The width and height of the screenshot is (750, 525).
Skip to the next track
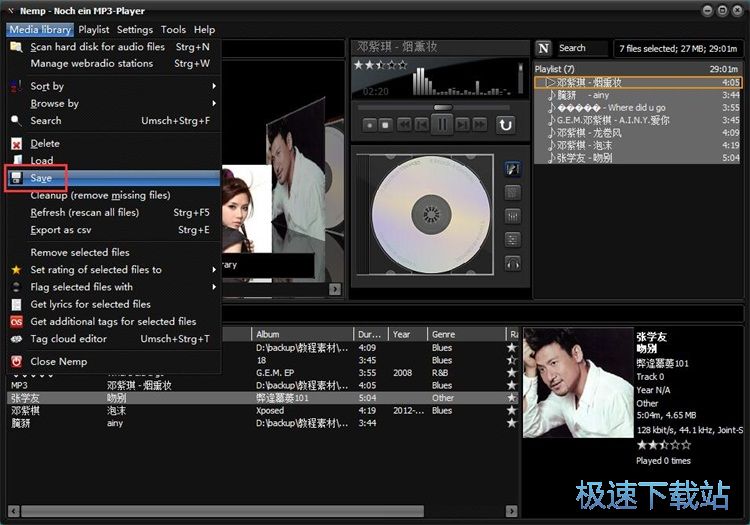[x=462, y=125]
